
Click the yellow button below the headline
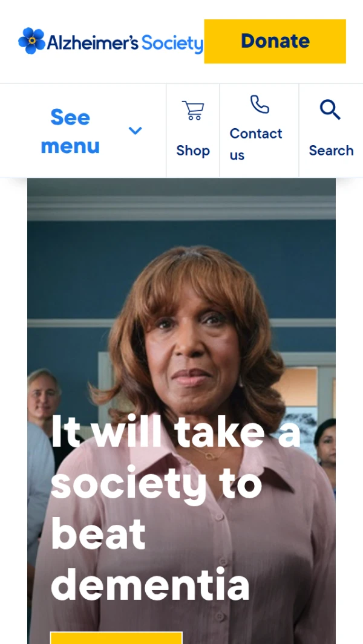click(116, 638)
